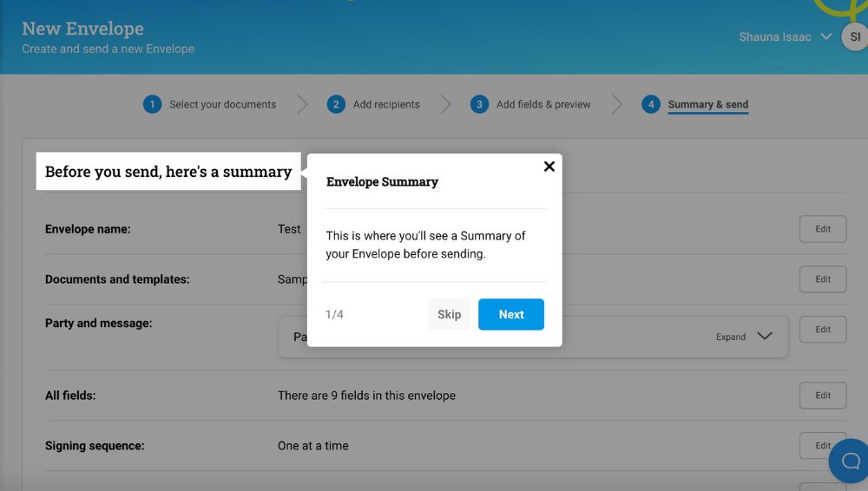The width and height of the screenshot is (868, 491).
Task: Click the Expand label in party panel
Action: click(x=731, y=337)
